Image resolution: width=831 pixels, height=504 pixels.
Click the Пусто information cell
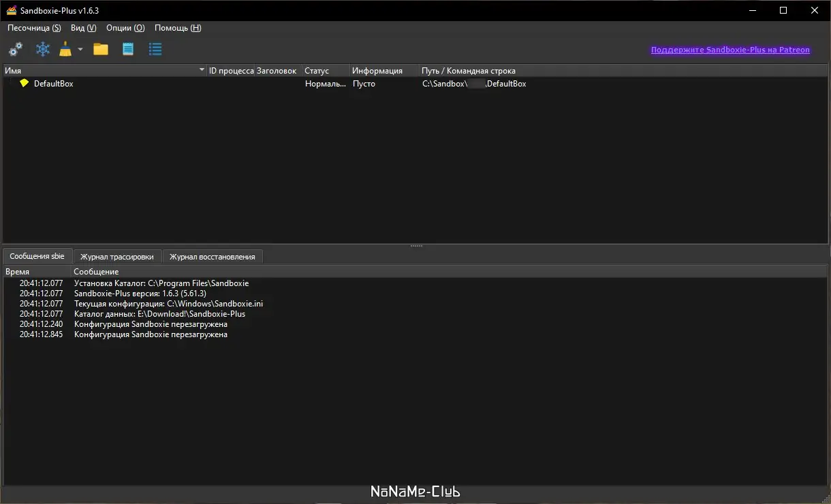364,84
